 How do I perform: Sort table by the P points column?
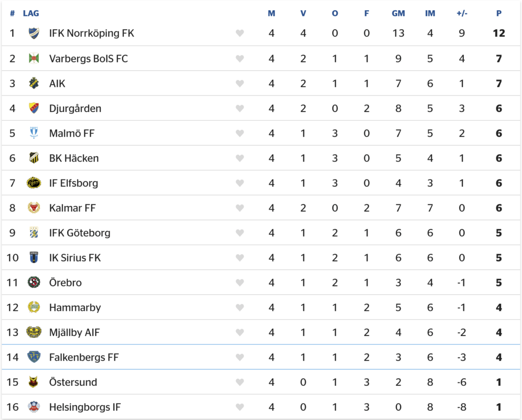pos(499,13)
